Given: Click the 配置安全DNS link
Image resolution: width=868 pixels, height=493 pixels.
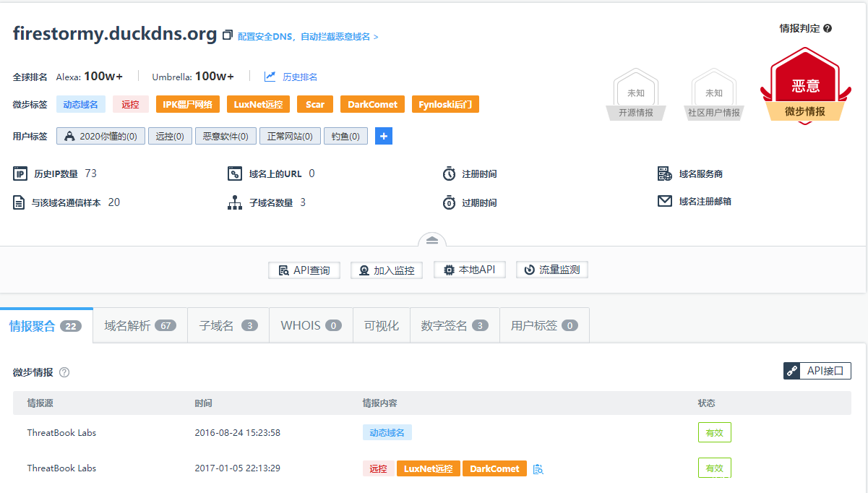Looking at the screenshot, I should point(308,36).
